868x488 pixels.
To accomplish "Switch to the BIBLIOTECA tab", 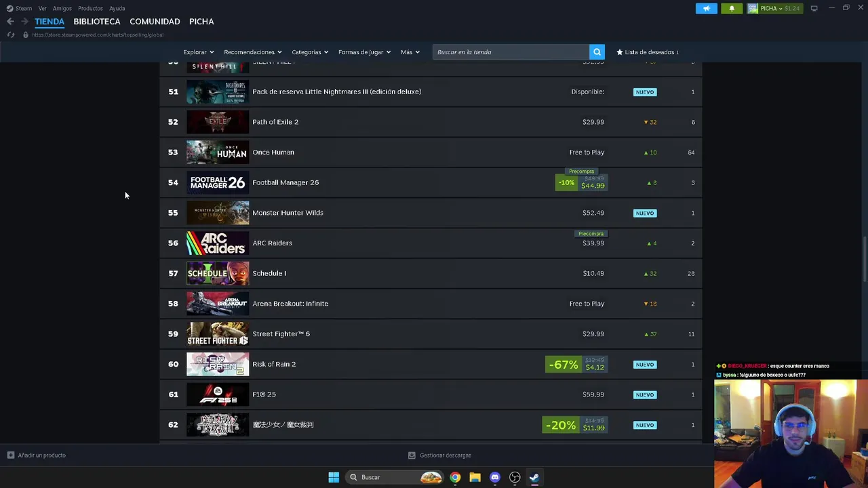I will pyautogui.click(x=97, y=22).
